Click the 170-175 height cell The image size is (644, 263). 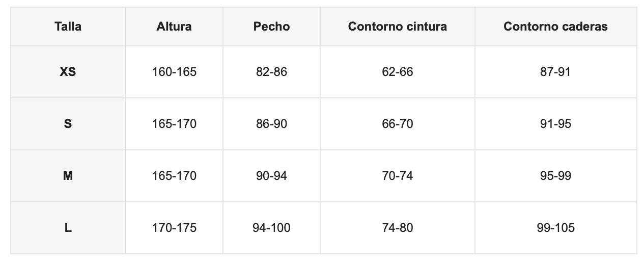point(174,228)
